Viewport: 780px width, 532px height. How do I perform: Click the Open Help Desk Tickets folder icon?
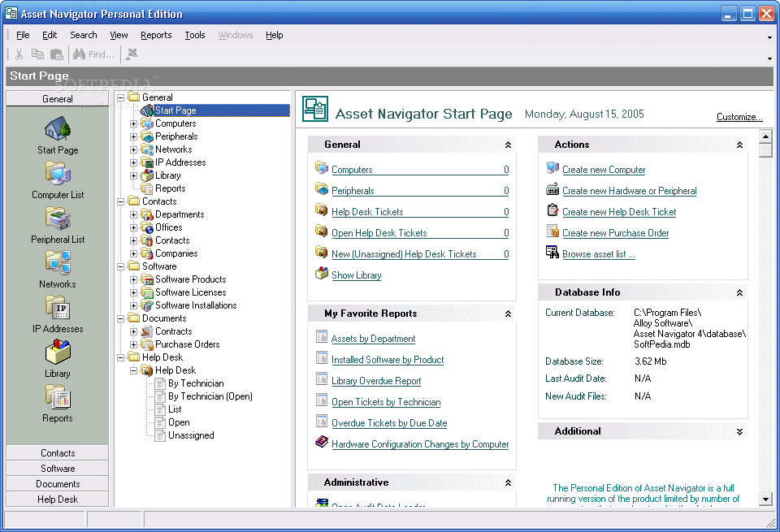pos(322,231)
